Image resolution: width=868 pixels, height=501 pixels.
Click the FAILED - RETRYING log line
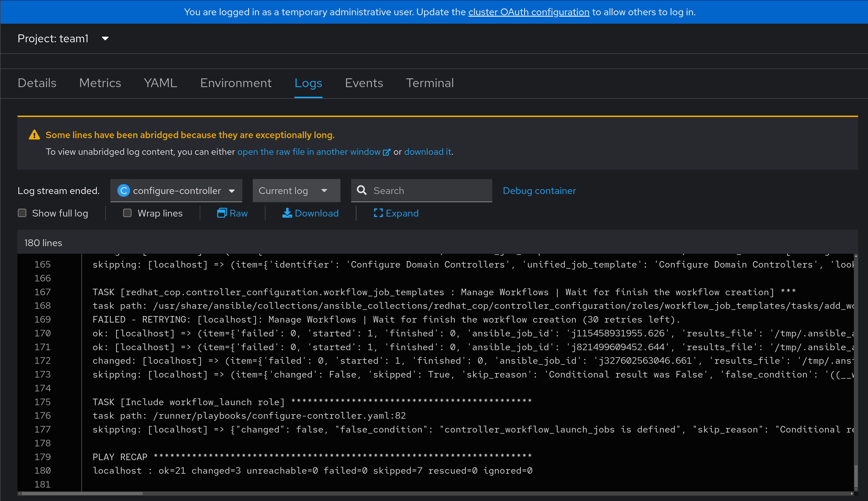[x=386, y=319]
